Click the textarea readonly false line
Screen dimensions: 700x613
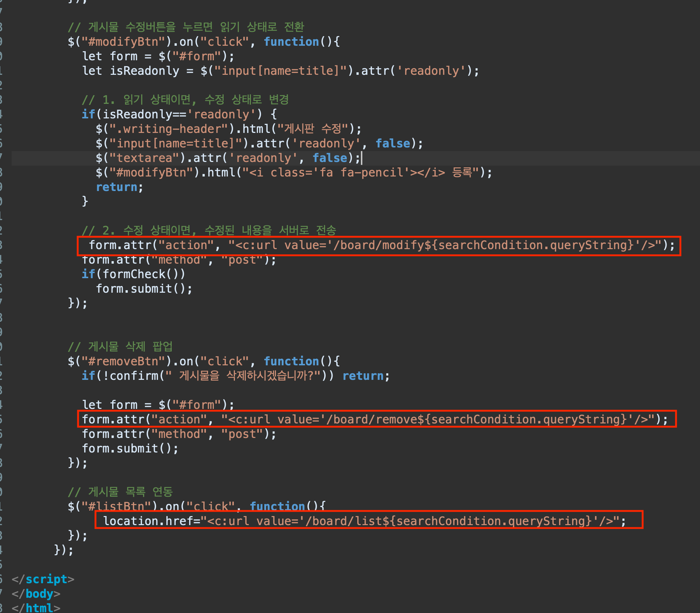228,158
